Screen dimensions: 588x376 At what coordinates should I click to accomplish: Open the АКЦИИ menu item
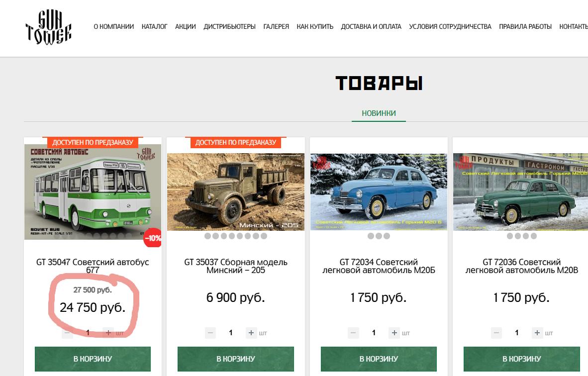185,27
